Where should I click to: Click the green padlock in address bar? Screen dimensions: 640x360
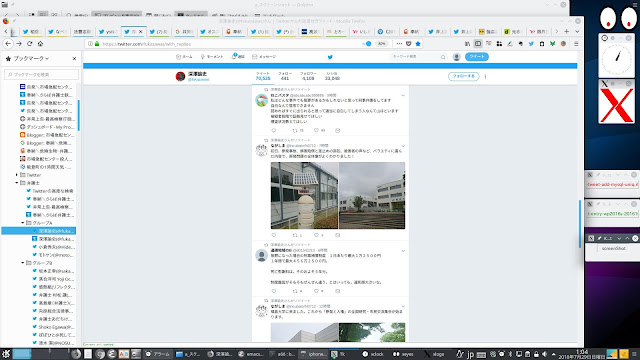97,44
